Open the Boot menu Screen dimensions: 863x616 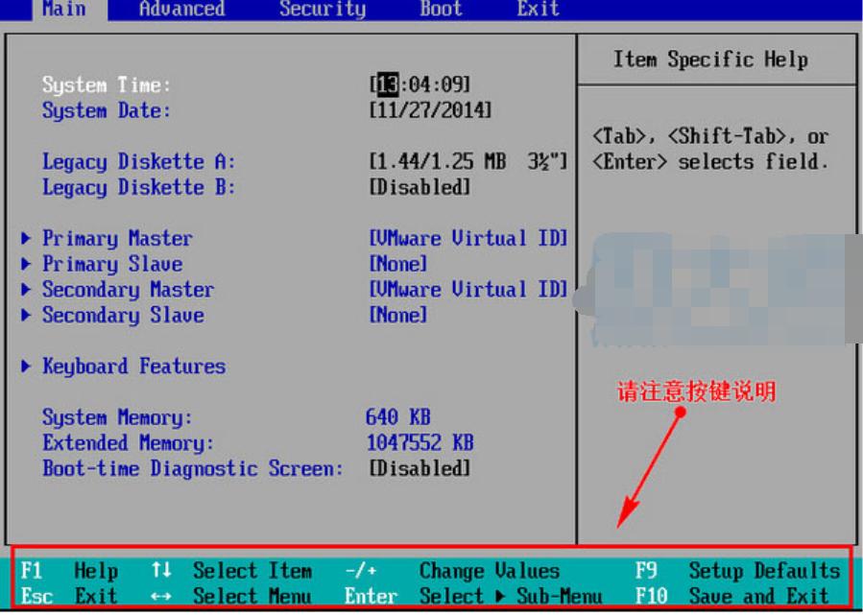(x=440, y=10)
